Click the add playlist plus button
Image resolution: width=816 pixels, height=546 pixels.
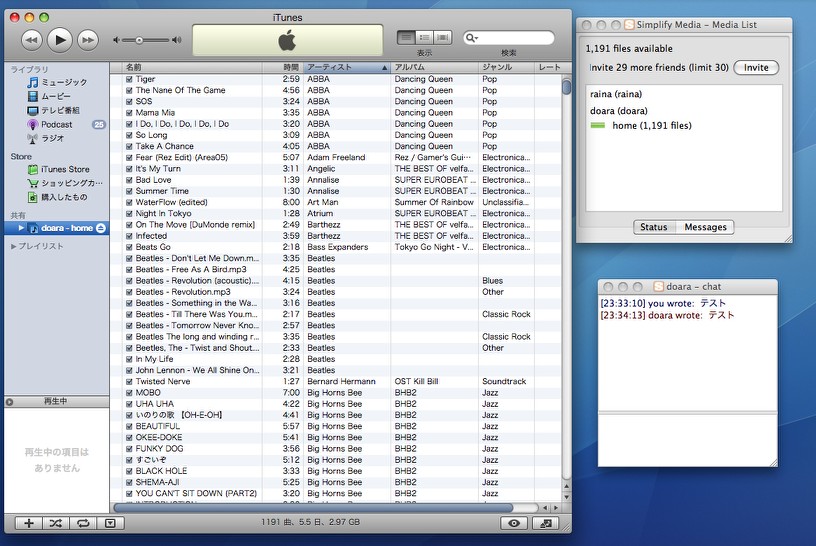29,523
